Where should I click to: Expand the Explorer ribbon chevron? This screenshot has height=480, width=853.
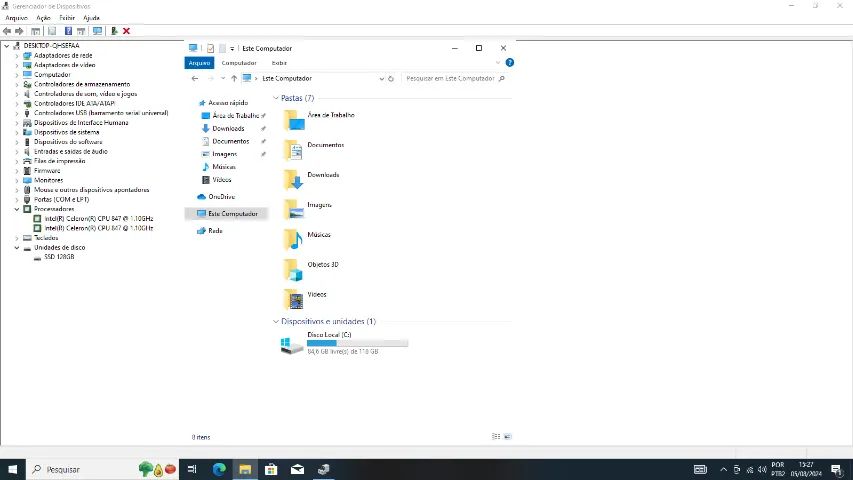click(x=498, y=63)
